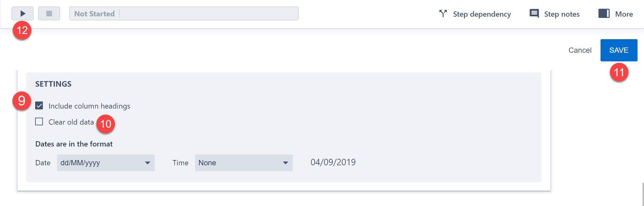Click the More side panel icon

click(x=604, y=14)
